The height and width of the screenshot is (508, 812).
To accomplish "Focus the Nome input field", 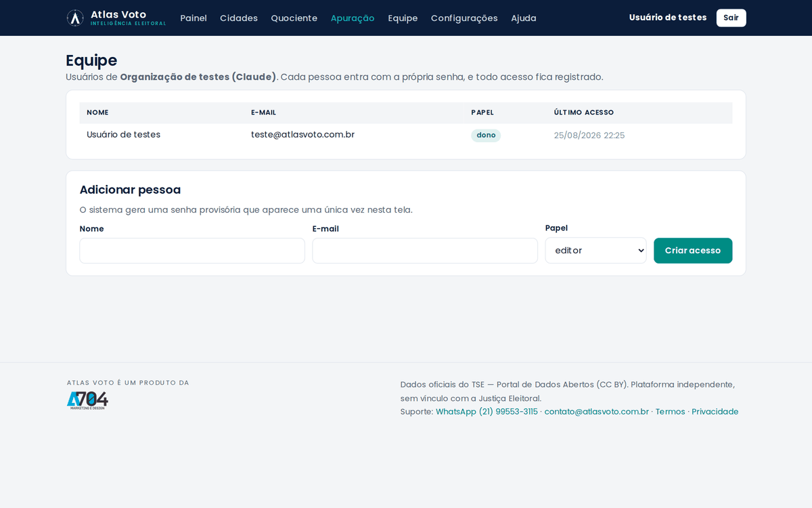I will (x=192, y=251).
